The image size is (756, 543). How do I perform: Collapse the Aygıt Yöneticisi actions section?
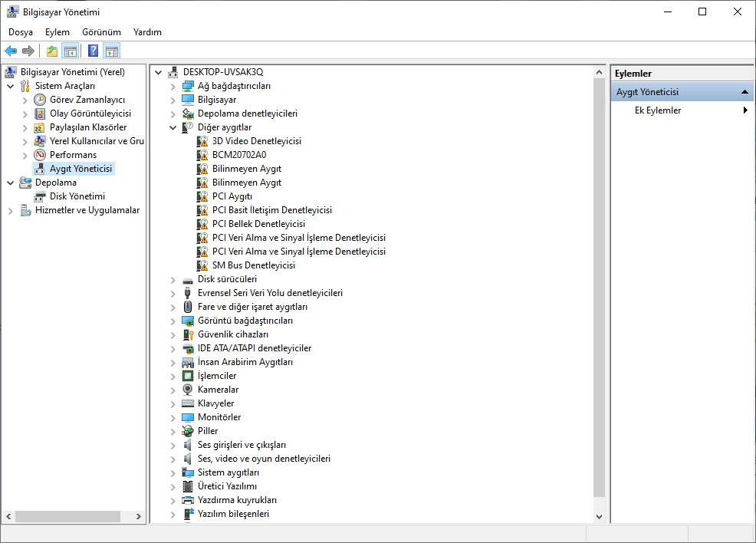pyautogui.click(x=744, y=92)
